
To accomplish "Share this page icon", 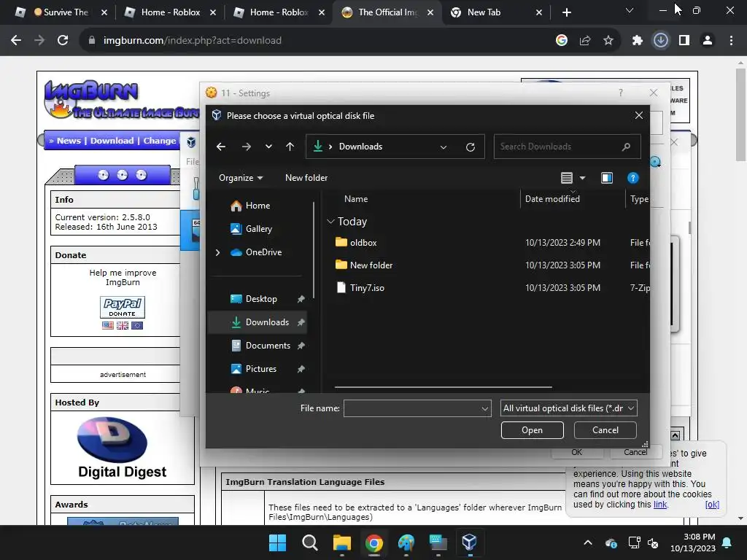I will click(x=585, y=41).
